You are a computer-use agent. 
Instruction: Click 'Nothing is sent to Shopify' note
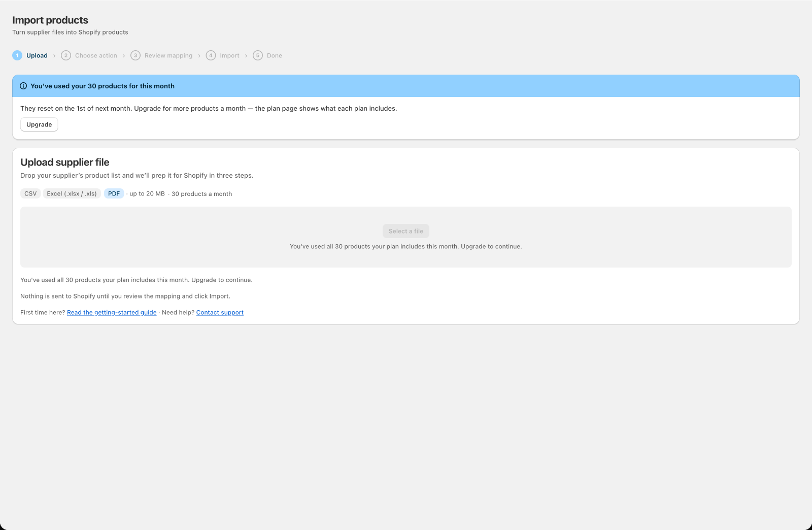125,296
